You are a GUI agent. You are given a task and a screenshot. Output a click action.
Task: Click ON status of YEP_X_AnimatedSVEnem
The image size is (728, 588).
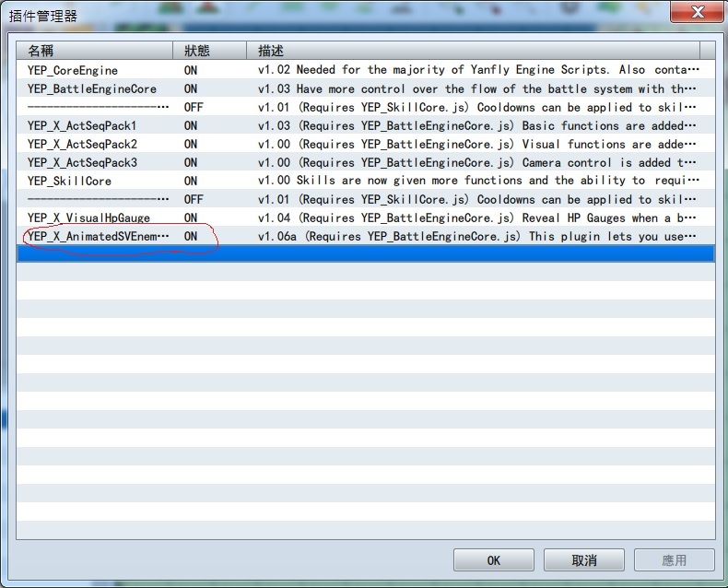point(191,237)
